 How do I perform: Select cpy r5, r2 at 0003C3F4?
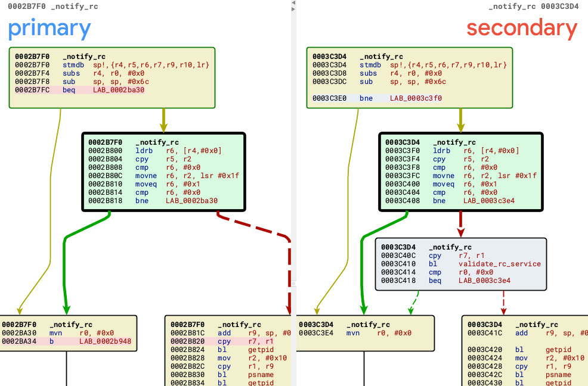click(437, 159)
